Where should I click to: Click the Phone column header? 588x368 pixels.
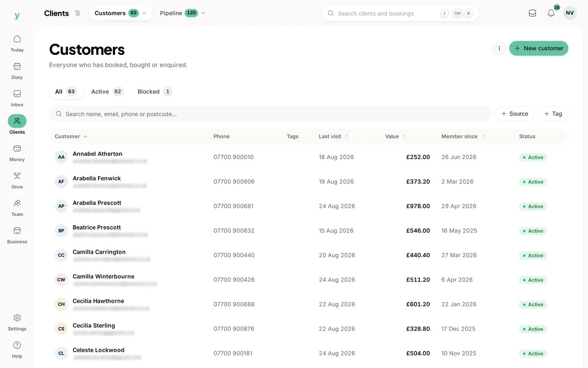[221, 136]
